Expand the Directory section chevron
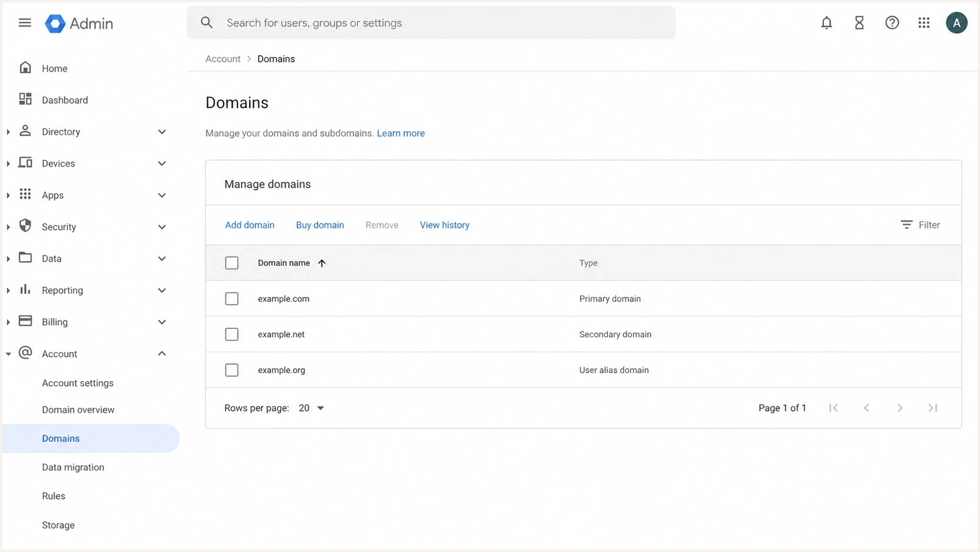 [162, 131]
